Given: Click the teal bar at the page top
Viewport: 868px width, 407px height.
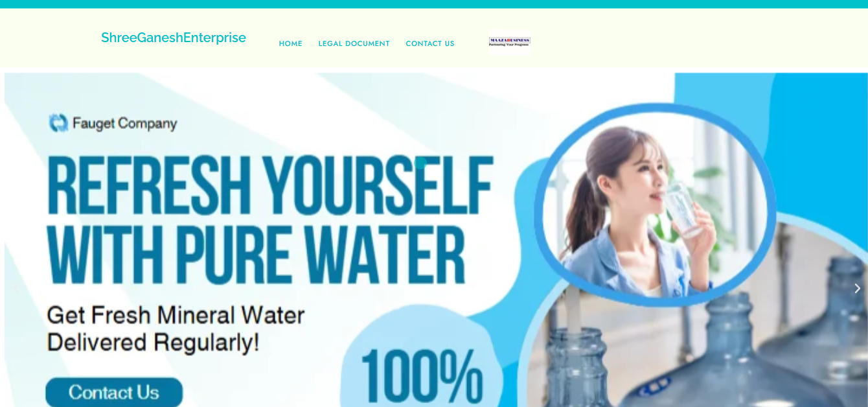Looking at the screenshot, I should click(x=434, y=4).
